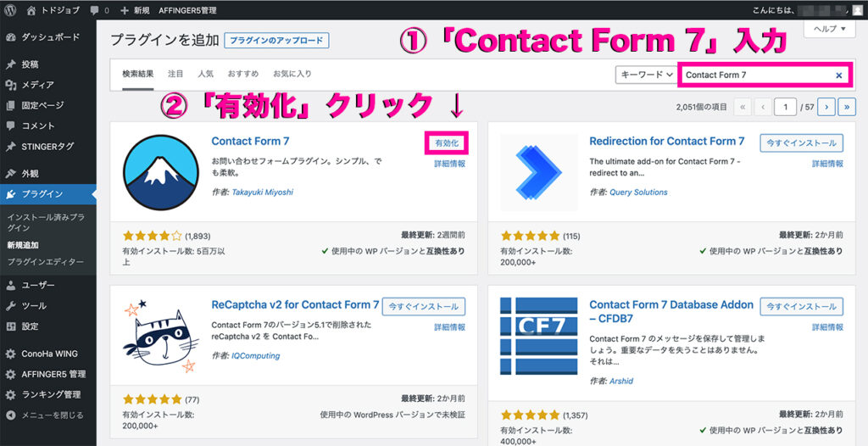Screen dimensions: 868x446
Task: Open 詳細情報 for ReCaptcha v2 plugin
Action: [449, 327]
